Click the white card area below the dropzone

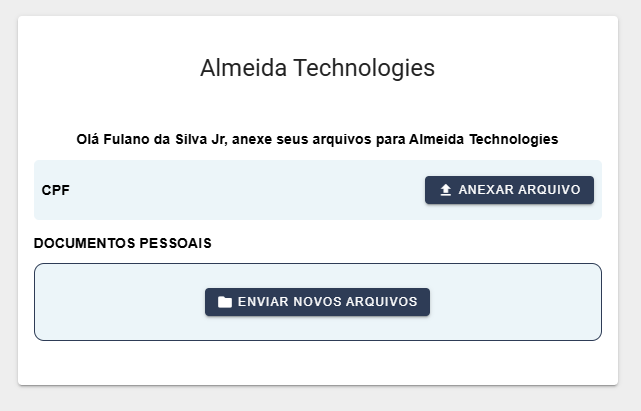tap(317, 362)
